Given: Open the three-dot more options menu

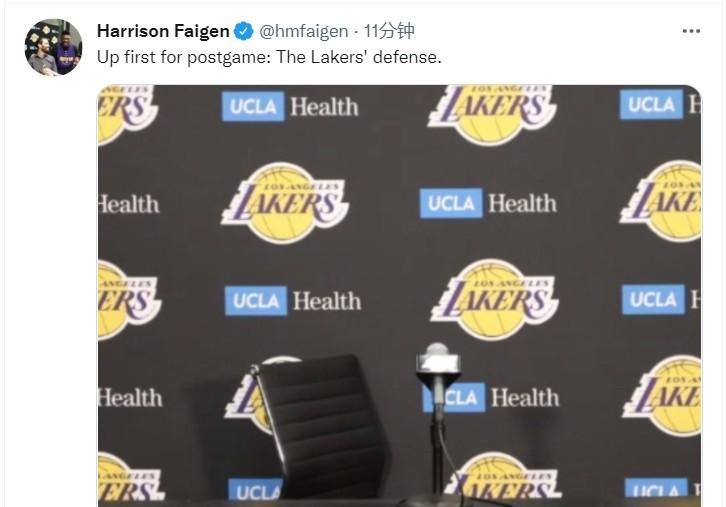Looking at the screenshot, I should 691,31.
